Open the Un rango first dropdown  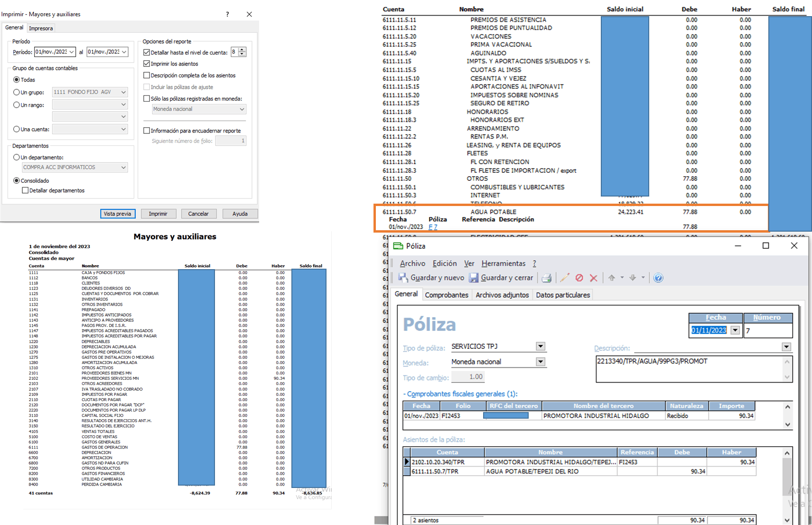(x=123, y=104)
